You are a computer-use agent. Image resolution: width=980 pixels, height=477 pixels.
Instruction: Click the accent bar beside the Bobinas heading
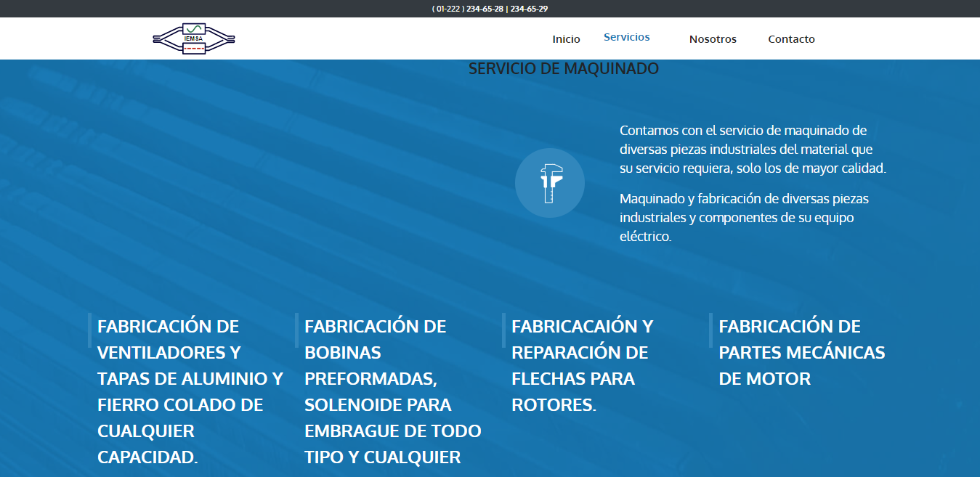point(296,330)
